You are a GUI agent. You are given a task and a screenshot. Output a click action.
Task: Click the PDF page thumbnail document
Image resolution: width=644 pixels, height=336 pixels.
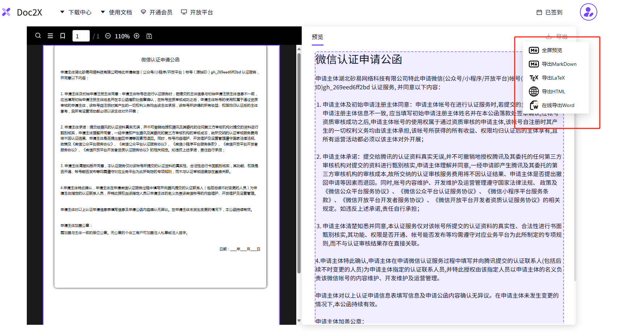coord(160,167)
